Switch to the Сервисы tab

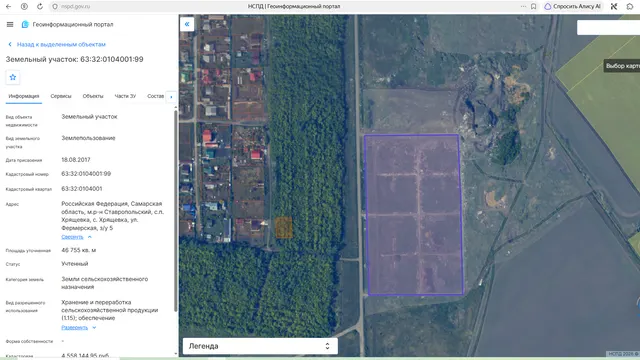click(61, 96)
